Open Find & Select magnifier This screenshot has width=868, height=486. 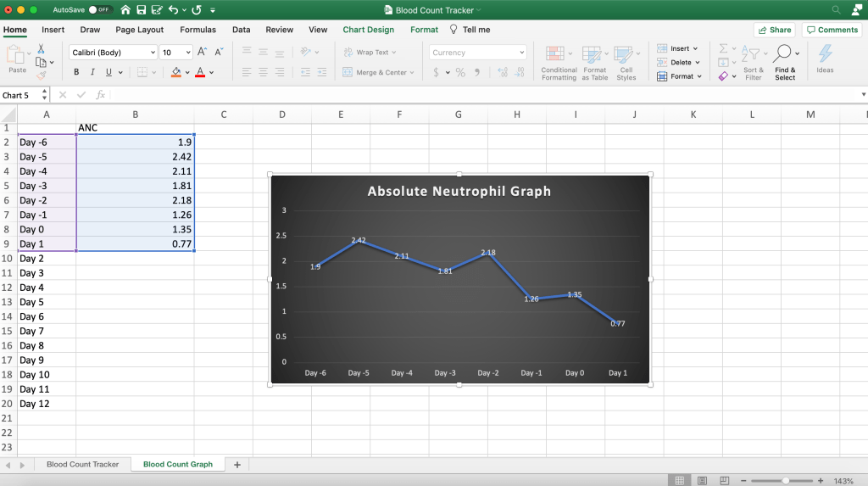coord(784,55)
